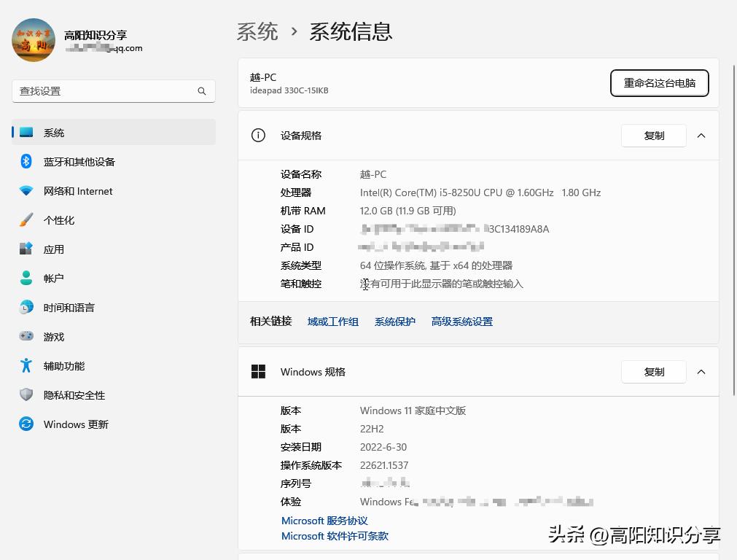Screen dimensions: 737x560
Task: Click the Accessibility sidebar icon
Action: (x=26, y=365)
